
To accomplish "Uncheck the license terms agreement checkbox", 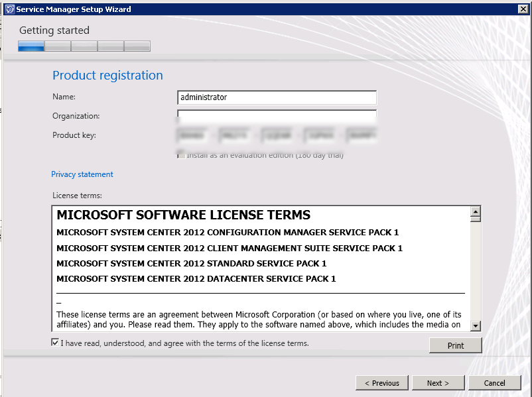I will click(x=55, y=343).
